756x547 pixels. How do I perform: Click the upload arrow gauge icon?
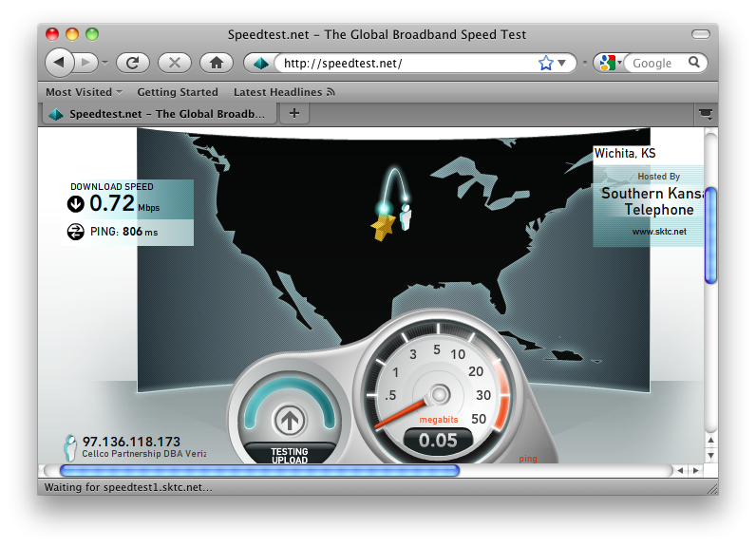coord(290,421)
